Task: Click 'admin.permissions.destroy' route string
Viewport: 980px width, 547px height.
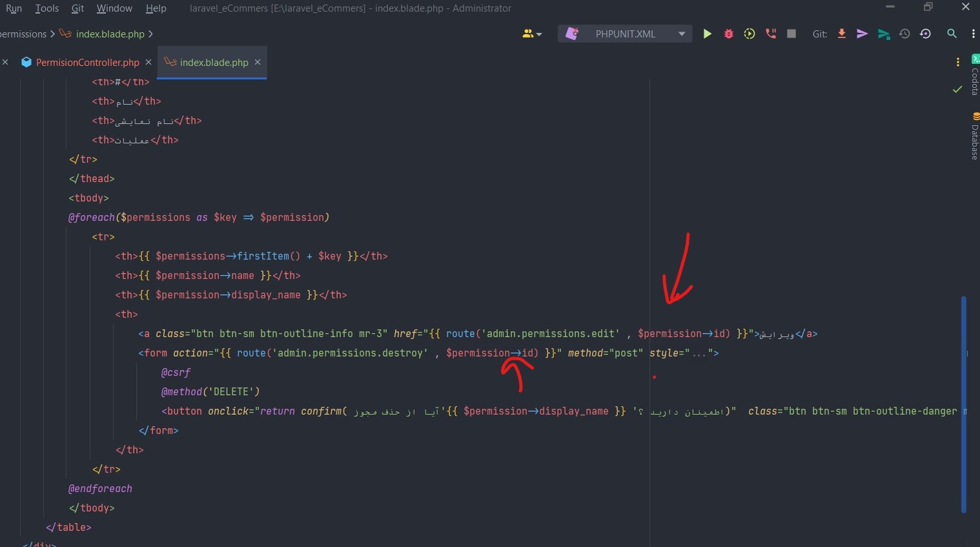Action: click(x=350, y=353)
